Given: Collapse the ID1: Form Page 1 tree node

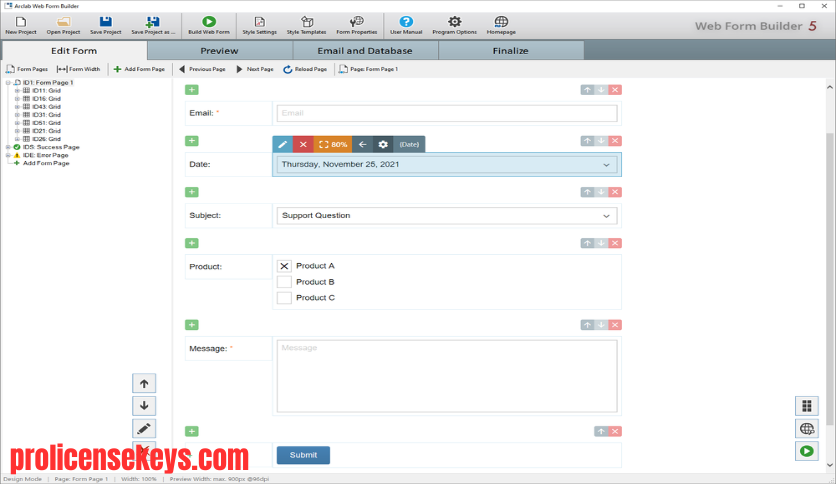Looking at the screenshot, I should (x=8, y=83).
